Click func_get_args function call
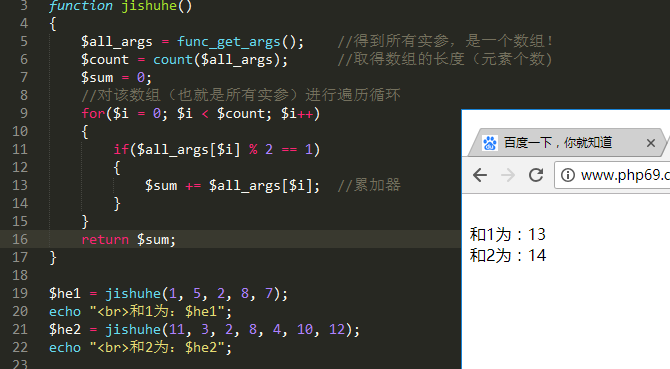670x369 pixels. [229, 41]
